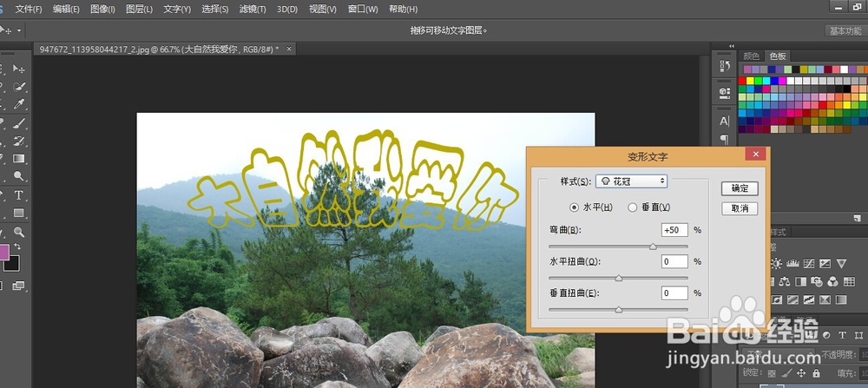The image size is (868, 388).
Task: Add Vibrance adjustment
Action: pos(841,264)
